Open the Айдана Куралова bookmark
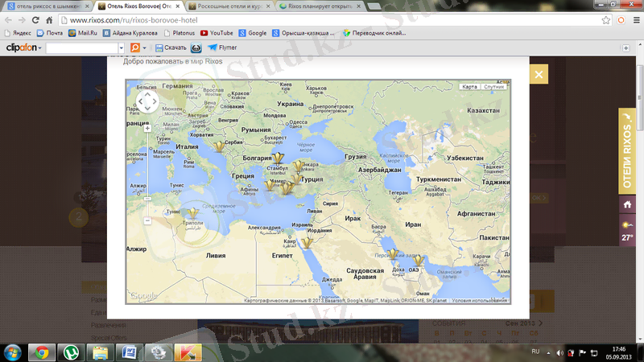644x362 pixels. tap(130, 33)
